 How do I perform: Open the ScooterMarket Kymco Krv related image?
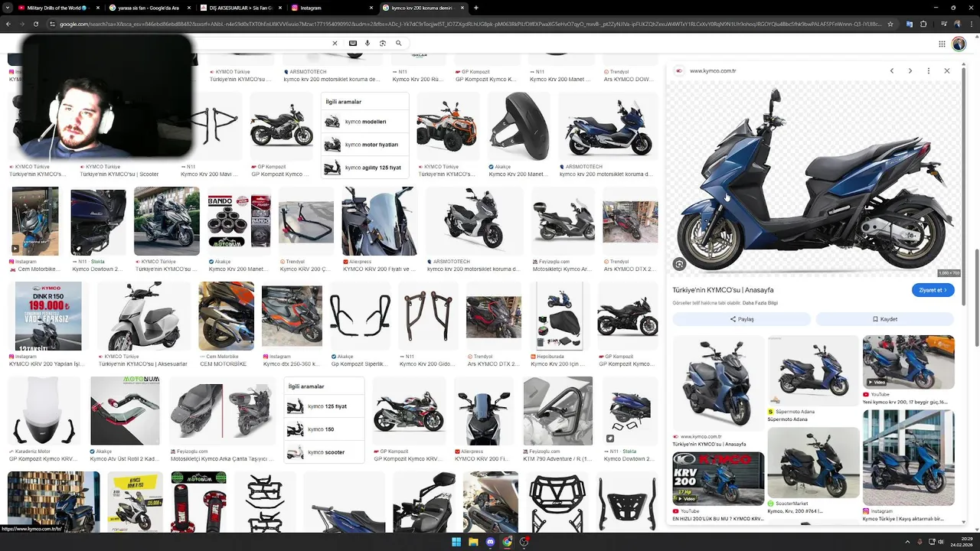click(813, 462)
